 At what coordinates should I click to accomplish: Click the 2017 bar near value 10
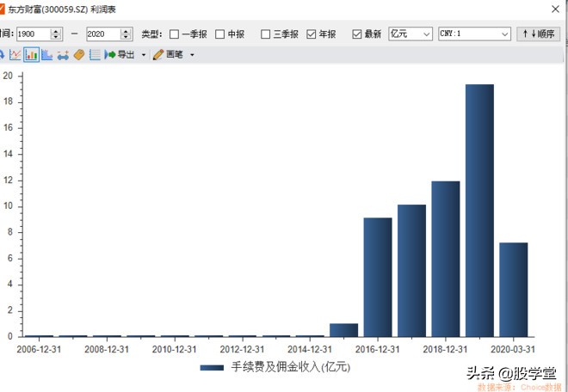(411, 271)
